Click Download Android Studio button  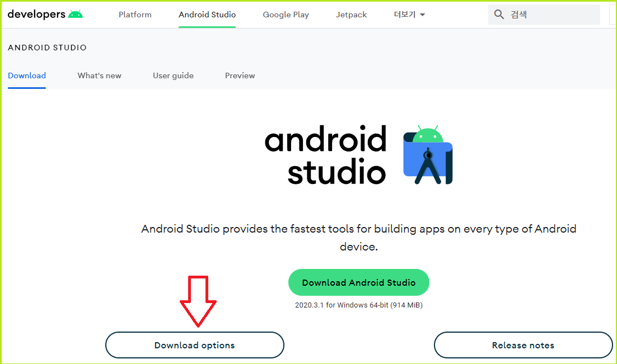click(x=358, y=282)
